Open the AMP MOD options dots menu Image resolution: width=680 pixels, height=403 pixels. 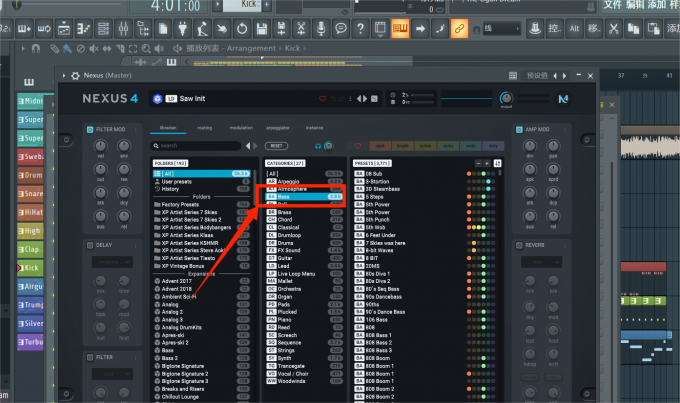[565, 129]
